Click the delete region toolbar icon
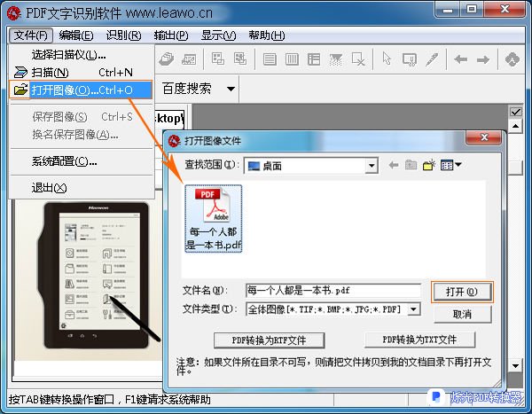The width and height of the screenshot is (532, 414). coord(358,59)
